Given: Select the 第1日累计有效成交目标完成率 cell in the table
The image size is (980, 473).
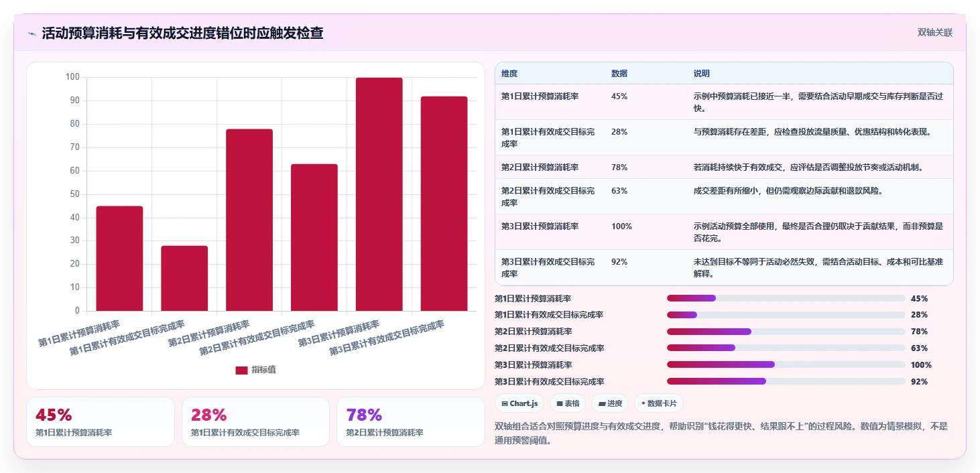Looking at the screenshot, I should (x=548, y=137).
